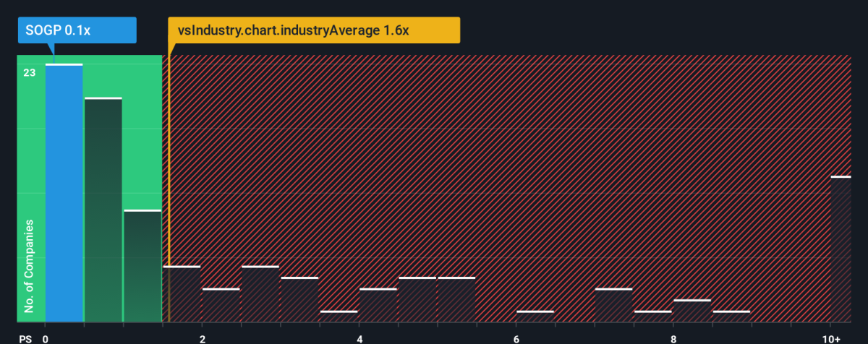Image resolution: width=868 pixels, height=344 pixels.
Task: Select the bar between 2.5 and 3
Action: [x=260, y=294]
